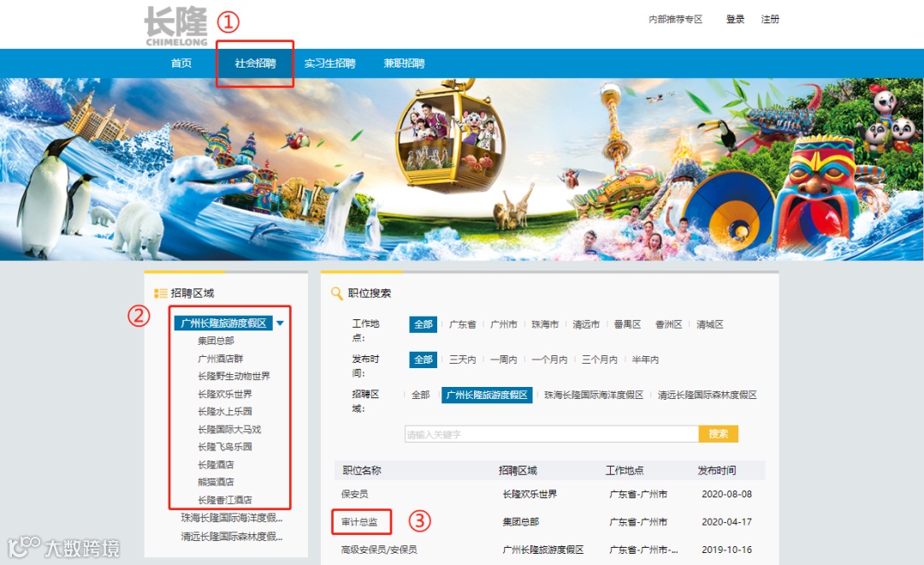Click the 发布时间 column header
Image resolution: width=924 pixels, height=565 pixels.
[x=717, y=471]
